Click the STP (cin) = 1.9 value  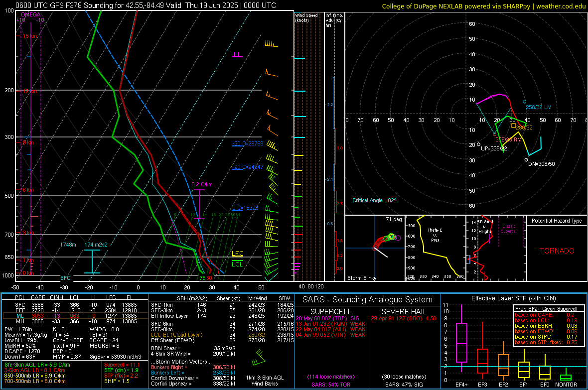tap(121, 370)
